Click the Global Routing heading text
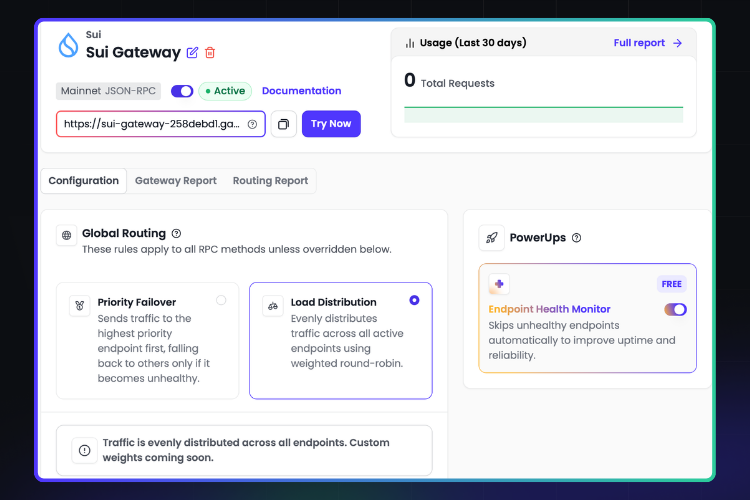The image size is (750, 500). click(124, 233)
